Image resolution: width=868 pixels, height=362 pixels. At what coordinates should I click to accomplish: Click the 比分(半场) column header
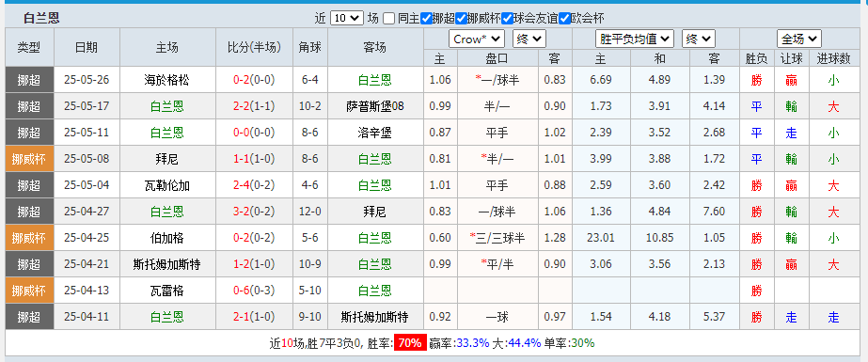[x=254, y=48]
